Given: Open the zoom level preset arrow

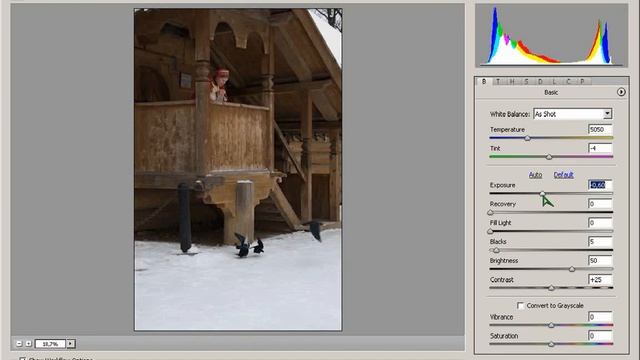Looking at the screenshot, I should 71,344.
